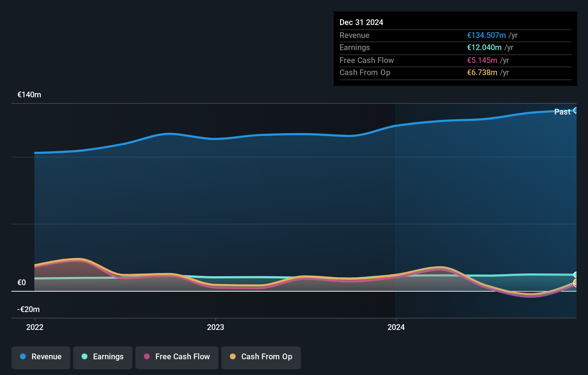Viewport: 588px width, 375px height.
Task: Click the blue Revenue legend dot
Action: [x=23, y=356]
